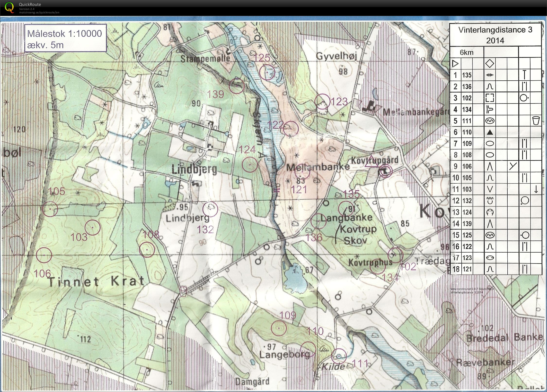Select the fence symbol in table row 1

[490, 75]
